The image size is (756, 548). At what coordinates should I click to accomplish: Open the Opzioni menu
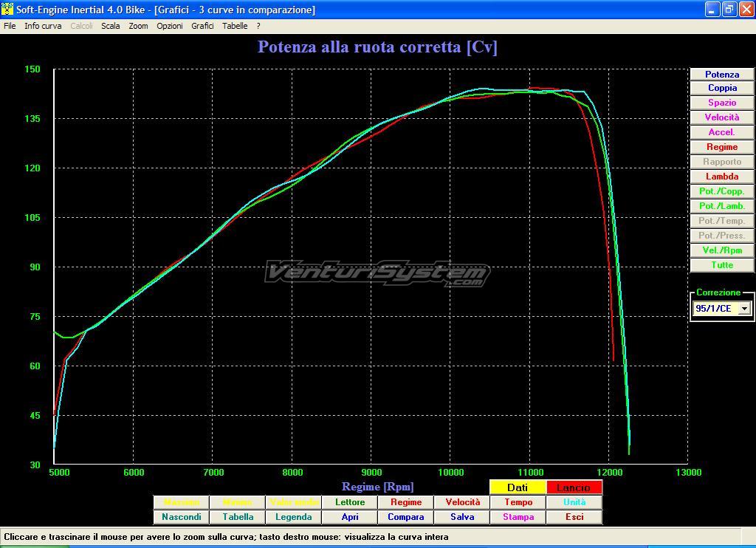pyautogui.click(x=170, y=26)
